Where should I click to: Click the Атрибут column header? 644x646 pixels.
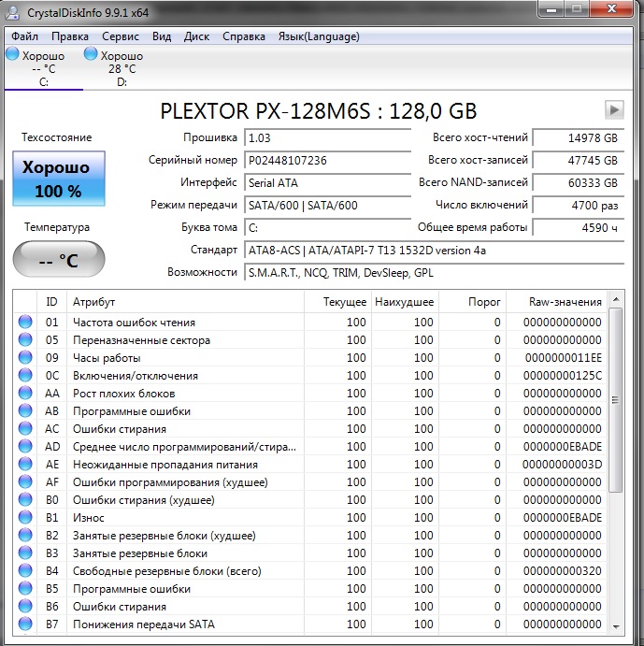[x=185, y=302]
